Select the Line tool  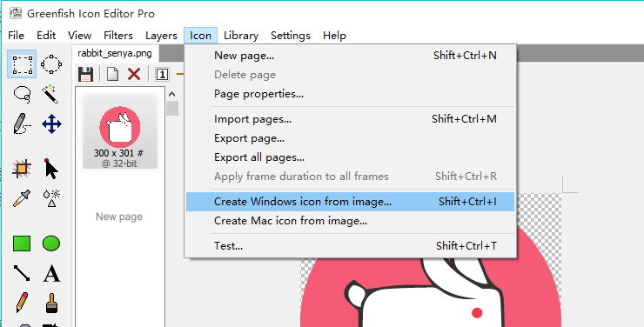click(x=22, y=273)
